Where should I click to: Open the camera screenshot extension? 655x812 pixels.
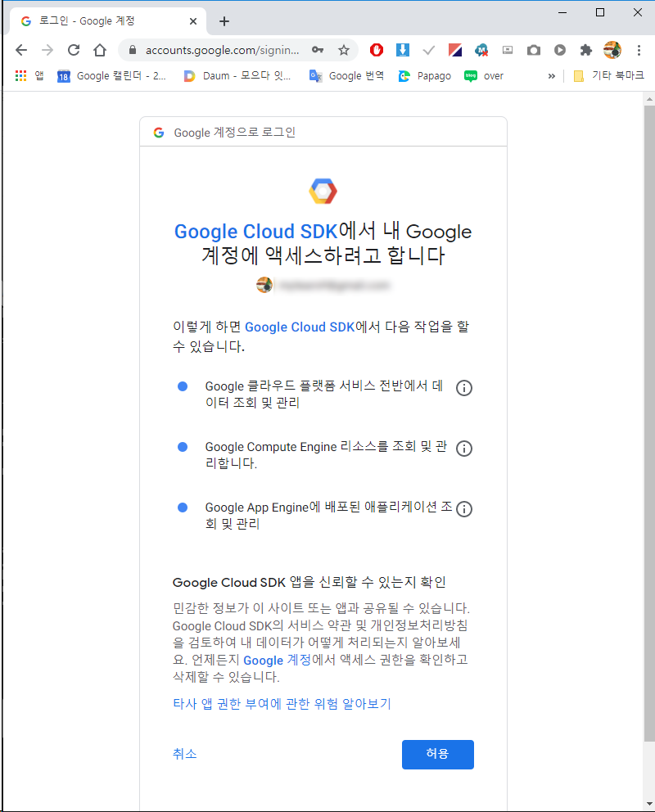click(x=533, y=50)
